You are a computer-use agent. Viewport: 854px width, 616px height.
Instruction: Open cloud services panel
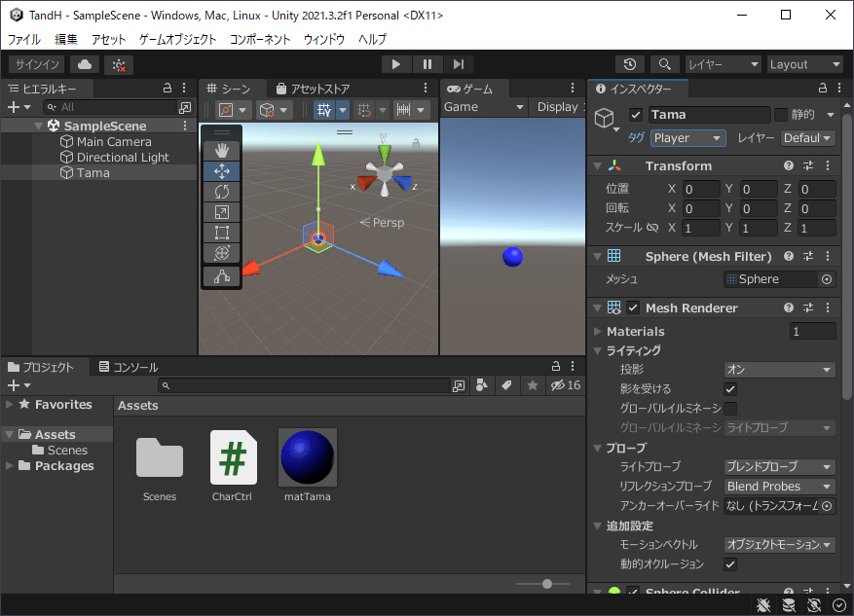(x=85, y=65)
